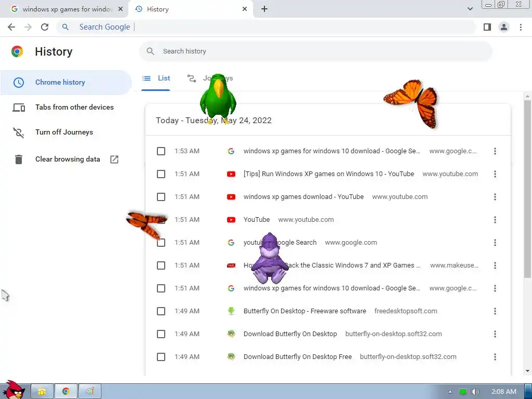This screenshot has height=399, width=532.
Task: Click the Chrome logo beside History
Action: (17, 51)
